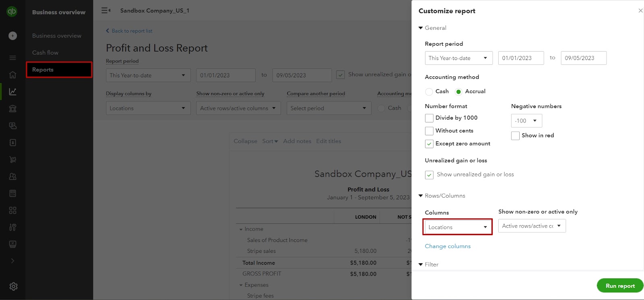Select the Cash radio on the report page
The width and height of the screenshot is (644, 300).
click(x=381, y=108)
